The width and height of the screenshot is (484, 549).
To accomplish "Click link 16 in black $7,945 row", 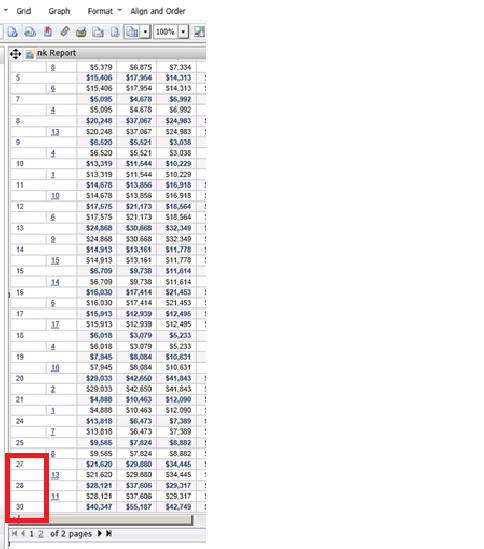I will 55,367.
